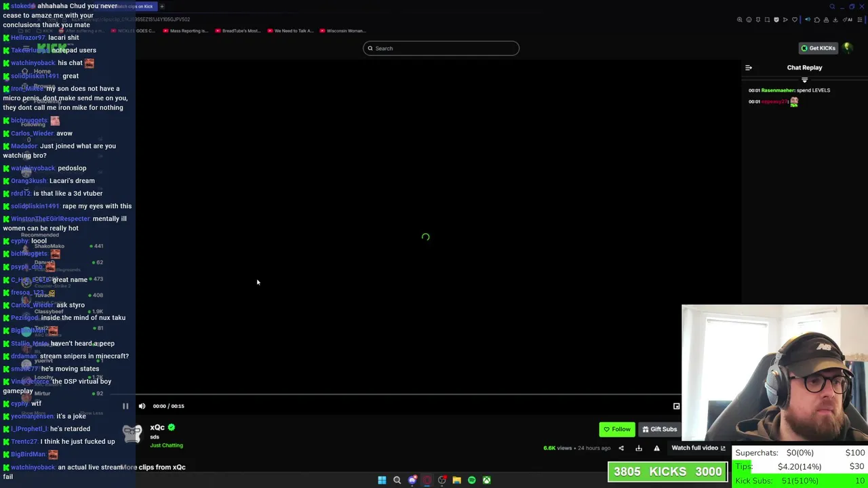
Task: Focus the Kick search field
Action: pyautogui.click(x=441, y=48)
